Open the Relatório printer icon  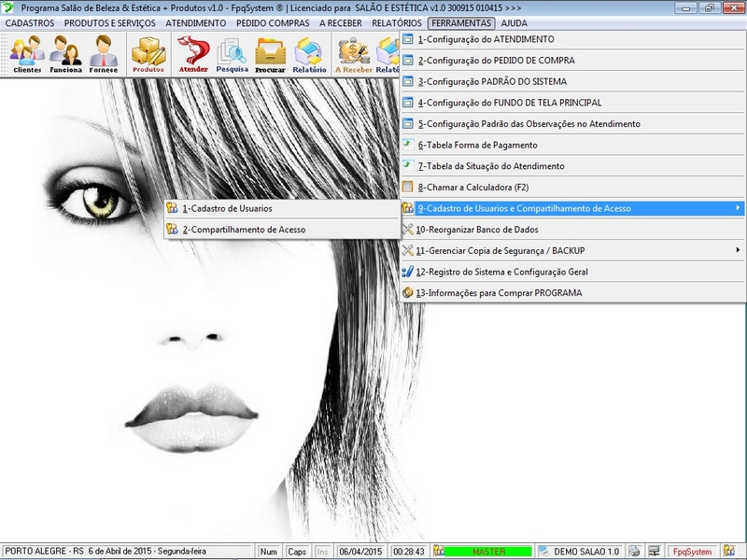309,54
